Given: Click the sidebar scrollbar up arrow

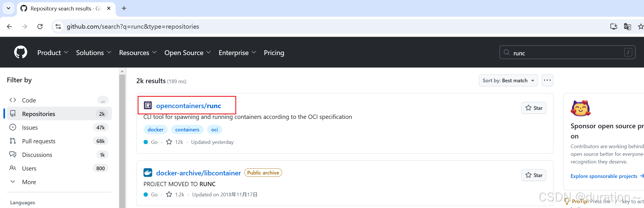Looking at the screenshot, I should click(122, 71).
